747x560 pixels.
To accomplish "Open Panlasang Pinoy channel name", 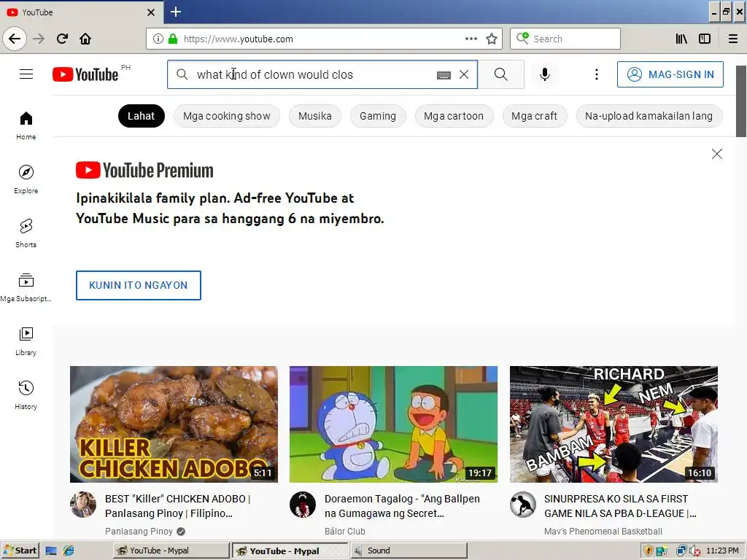I will click(139, 532).
